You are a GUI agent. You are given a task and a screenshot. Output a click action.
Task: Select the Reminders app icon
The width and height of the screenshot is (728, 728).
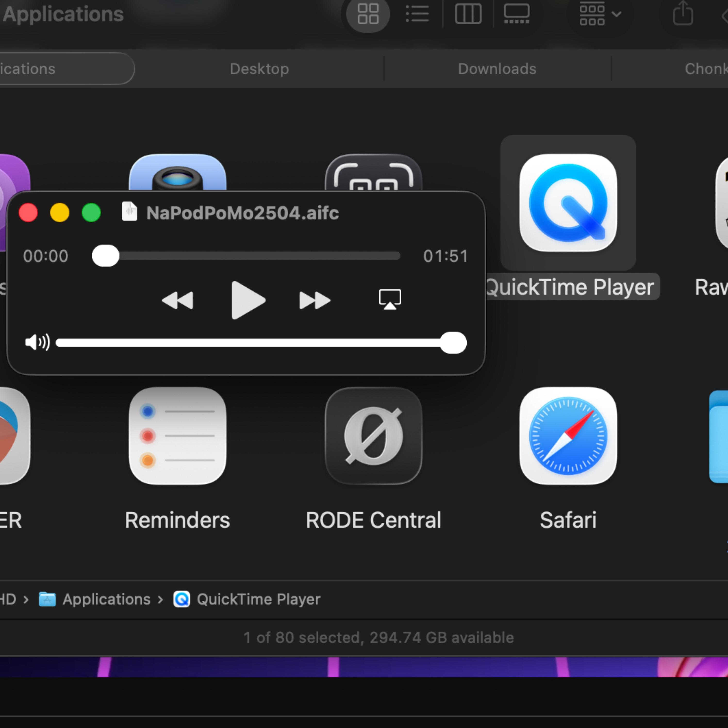(177, 436)
